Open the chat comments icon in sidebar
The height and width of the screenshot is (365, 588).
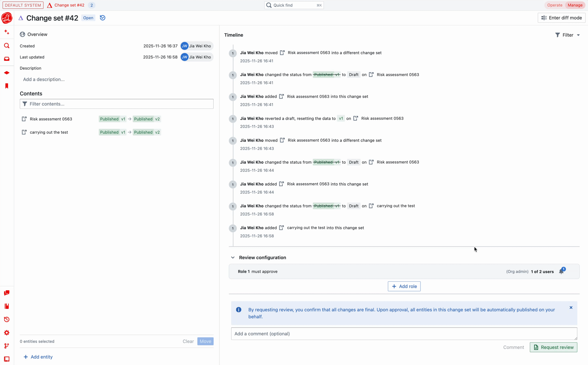(6, 293)
